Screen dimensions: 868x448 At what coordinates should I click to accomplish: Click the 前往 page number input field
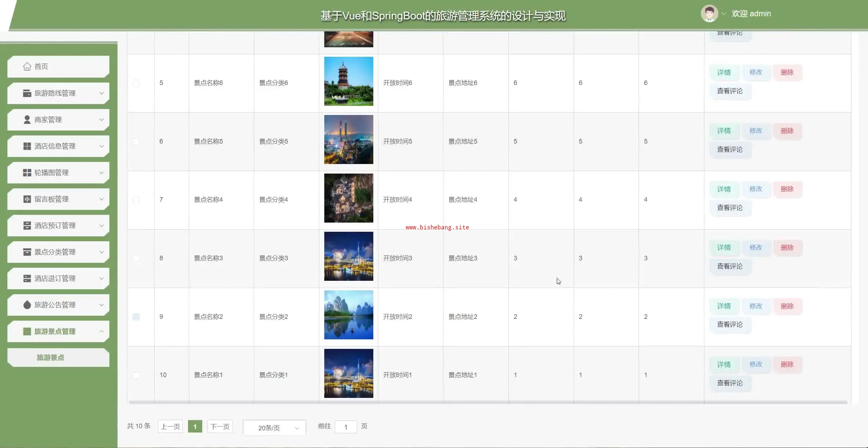pos(345,427)
